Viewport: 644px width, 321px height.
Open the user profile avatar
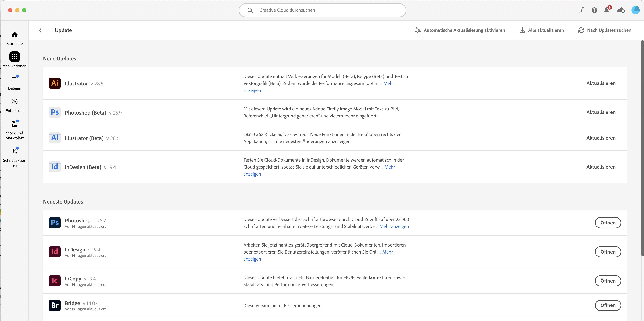tap(635, 10)
